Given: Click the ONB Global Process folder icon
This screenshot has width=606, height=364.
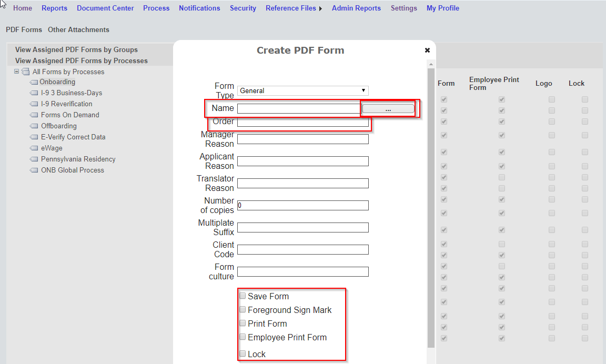Looking at the screenshot, I should coord(33,170).
